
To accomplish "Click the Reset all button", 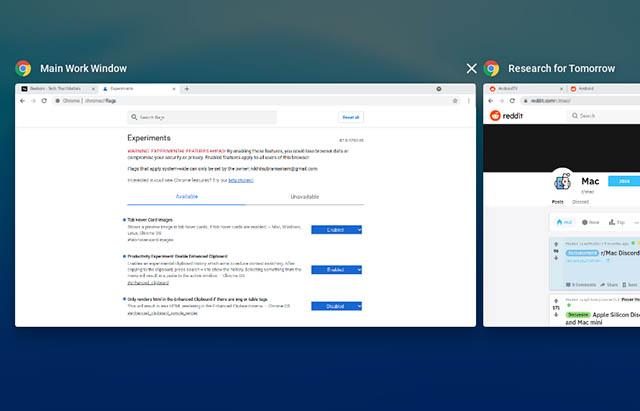I will pyautogui.click(x=351, y=117).
